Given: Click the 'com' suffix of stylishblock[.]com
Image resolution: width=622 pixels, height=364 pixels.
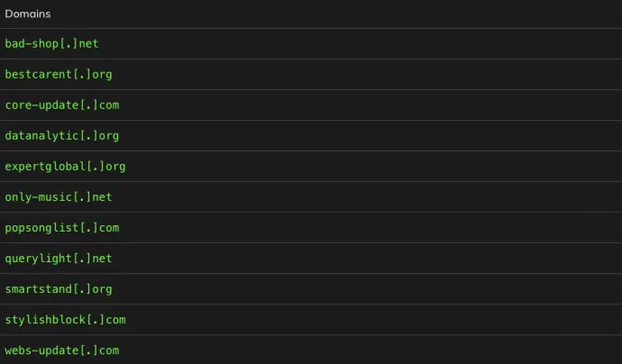Looking at the screenshot, I should coord(115,320).
